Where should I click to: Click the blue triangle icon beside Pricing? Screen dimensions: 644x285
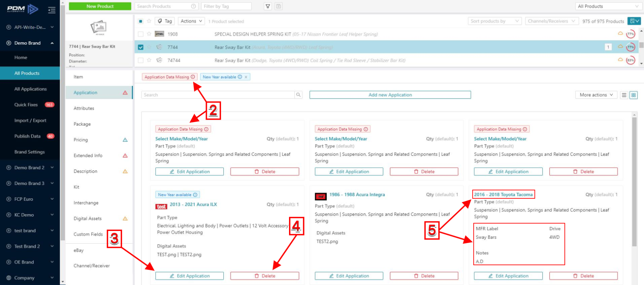125,140
